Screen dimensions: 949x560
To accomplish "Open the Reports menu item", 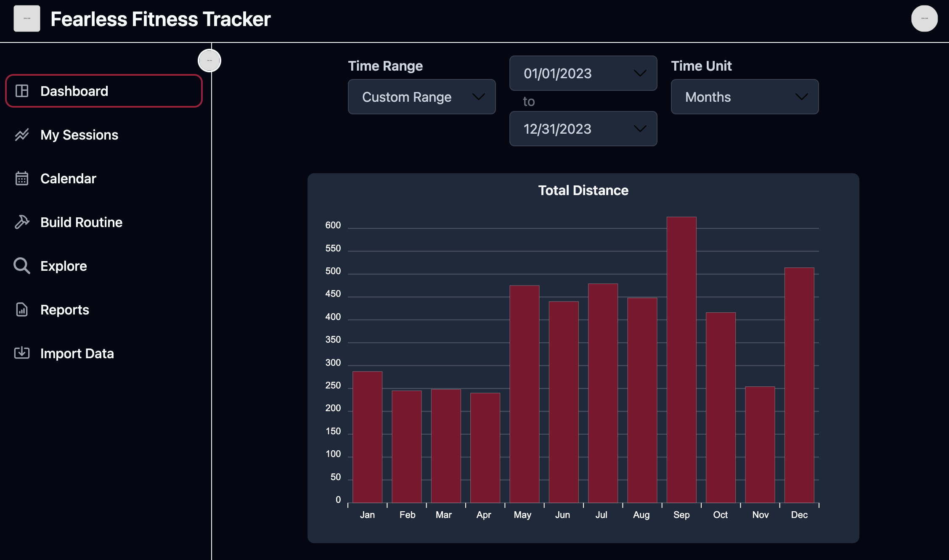I will click(65, 309).
